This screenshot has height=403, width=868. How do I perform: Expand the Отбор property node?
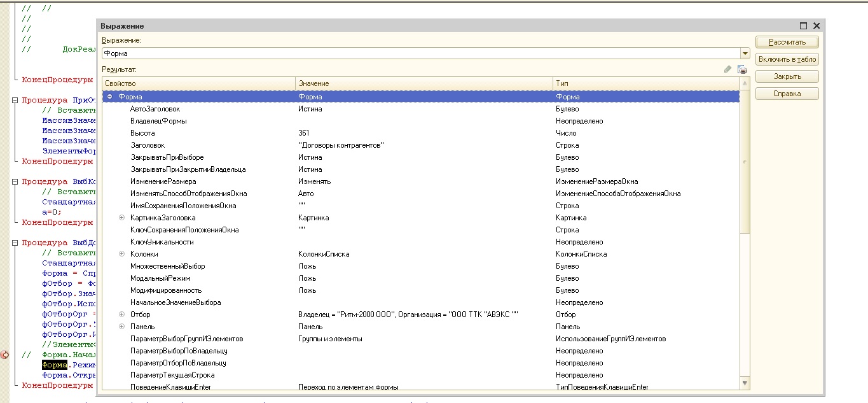click(x=121, y=315)
